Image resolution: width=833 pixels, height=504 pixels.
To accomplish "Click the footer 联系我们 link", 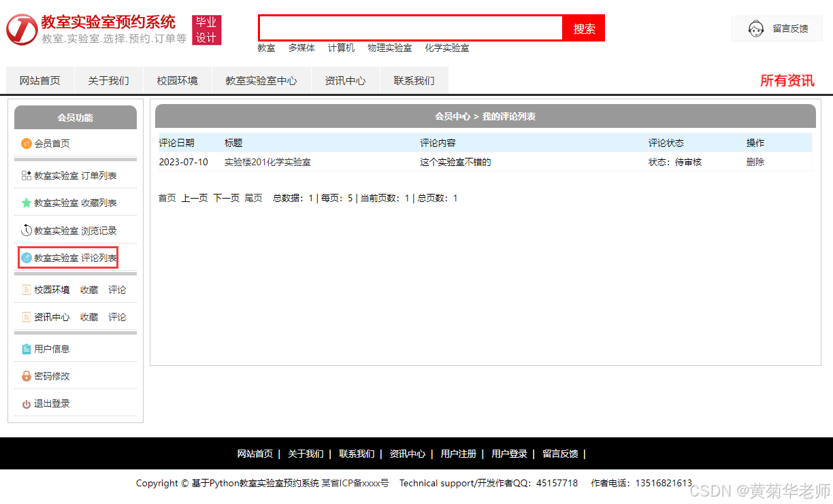I will tap(357, 454).
